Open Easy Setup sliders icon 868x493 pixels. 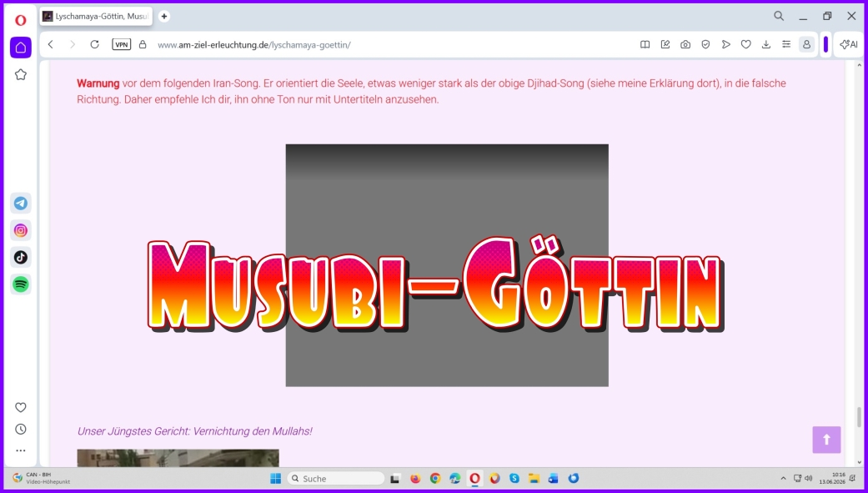786,44
